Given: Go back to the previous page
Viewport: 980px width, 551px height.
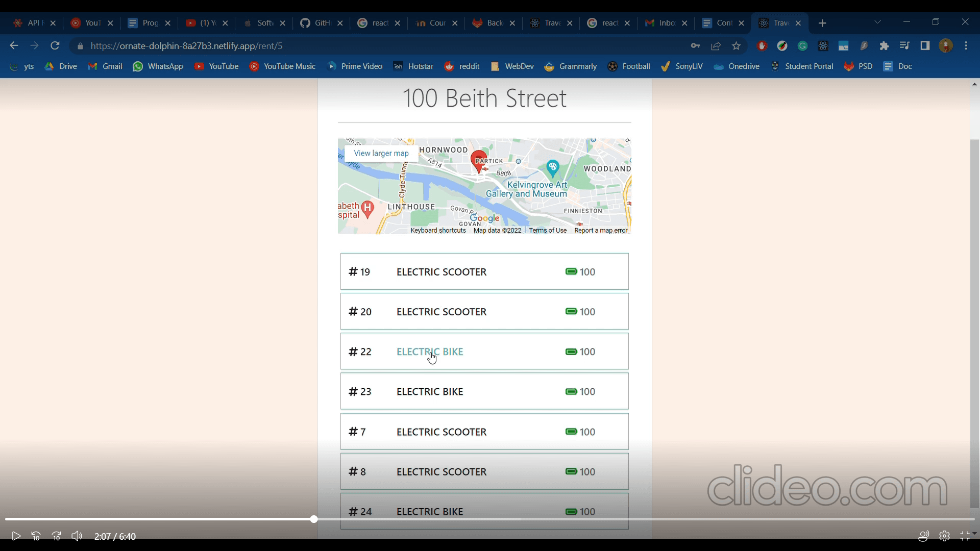Looking at the screenshot, I should coord(14,46).
